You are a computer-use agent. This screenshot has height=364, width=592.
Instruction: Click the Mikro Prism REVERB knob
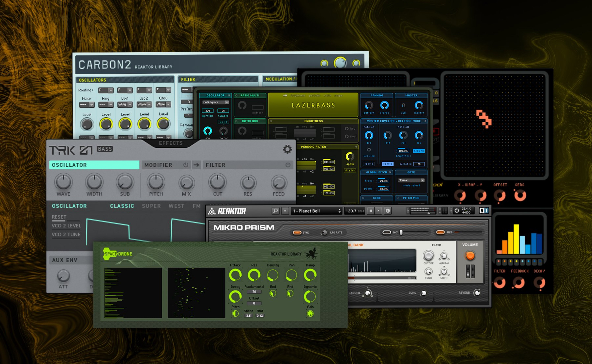pos(477,293)
